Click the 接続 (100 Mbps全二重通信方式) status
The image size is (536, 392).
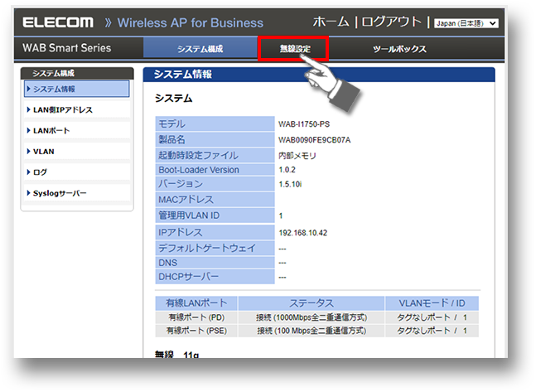311,331
